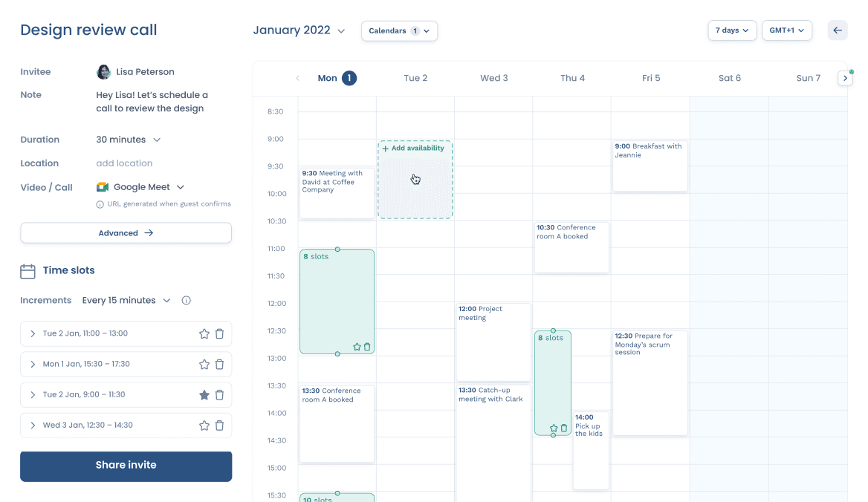
Task: Click the top resize handle of Monday's 8 slots block
Action: click(337, 250)
